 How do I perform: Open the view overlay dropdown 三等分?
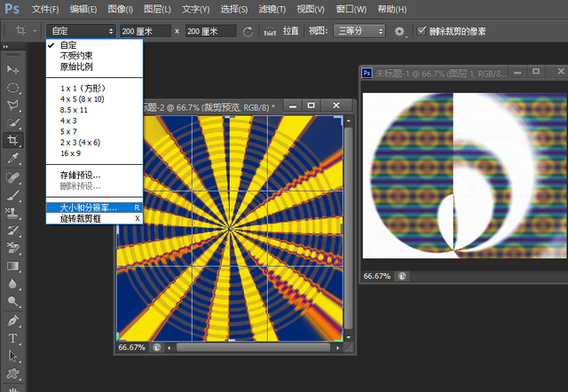click(360, 30)
